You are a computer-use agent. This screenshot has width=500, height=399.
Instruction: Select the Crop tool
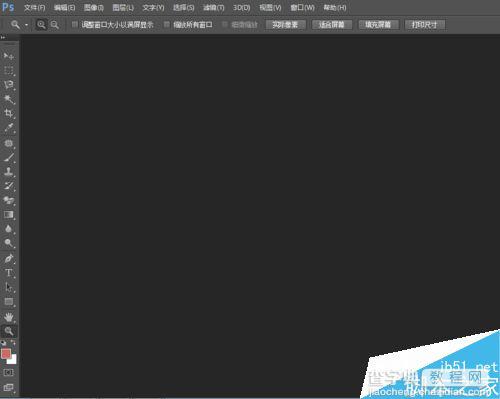coord(9,113)
